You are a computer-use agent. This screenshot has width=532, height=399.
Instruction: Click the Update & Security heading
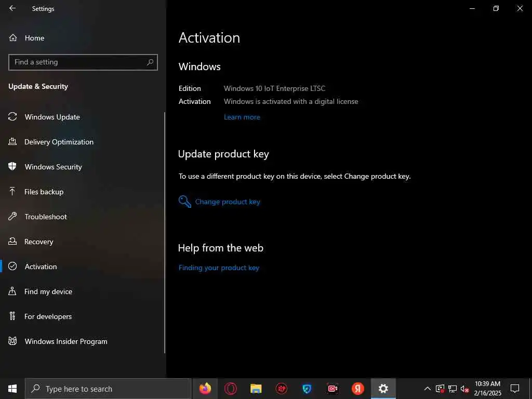pos(38,87)
